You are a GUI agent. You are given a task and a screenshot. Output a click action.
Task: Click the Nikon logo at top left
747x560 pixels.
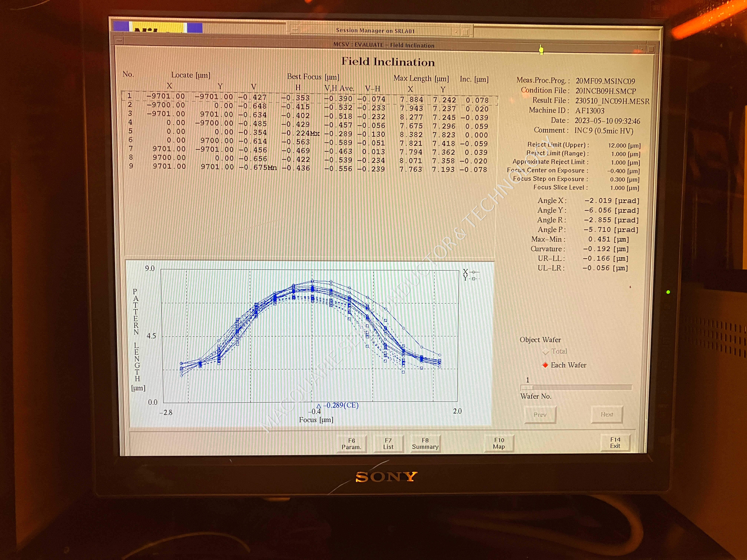pyautogui.click(x=158, y=27)
